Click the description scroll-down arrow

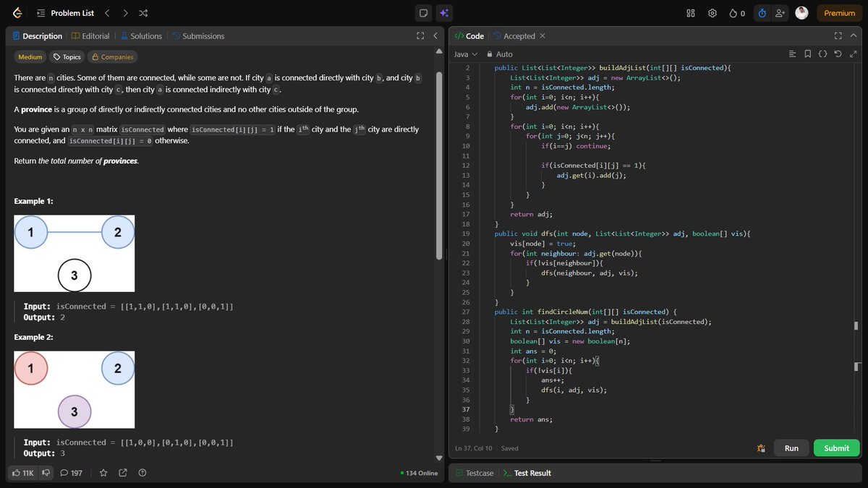(x=438, y=458)
